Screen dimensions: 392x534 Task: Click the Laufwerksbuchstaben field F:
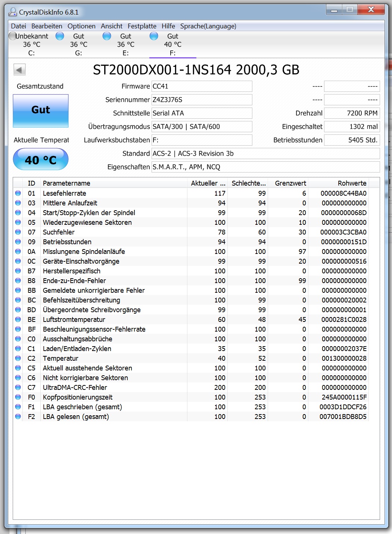pyautogui.click(x=202, y=140)
